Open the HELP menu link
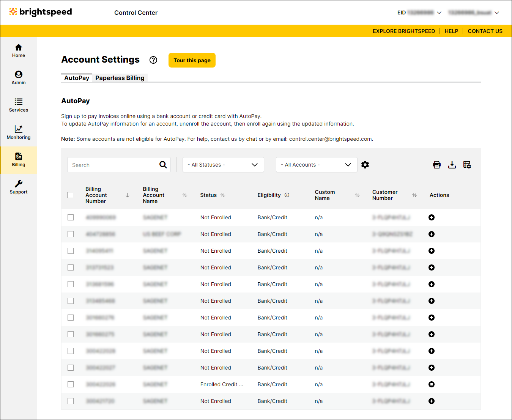The image size is (512, 420). point(451,31)
